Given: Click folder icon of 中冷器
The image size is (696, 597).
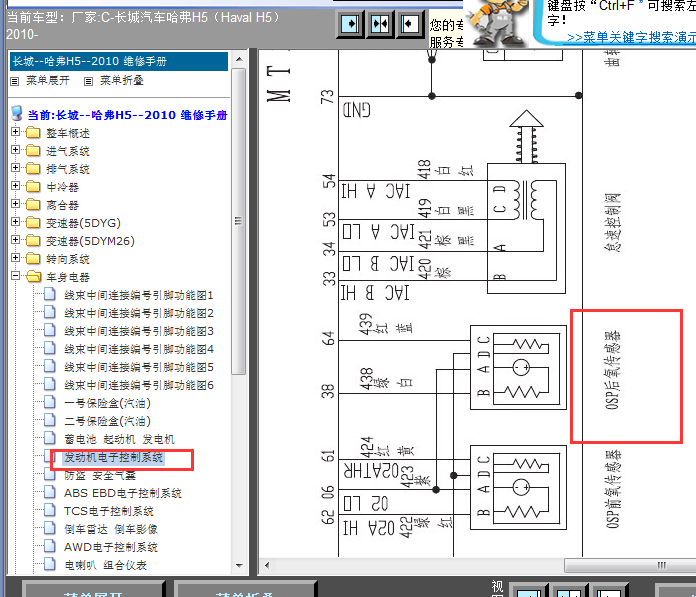Looking at the screenshot, I should click(x=33, y=186).
